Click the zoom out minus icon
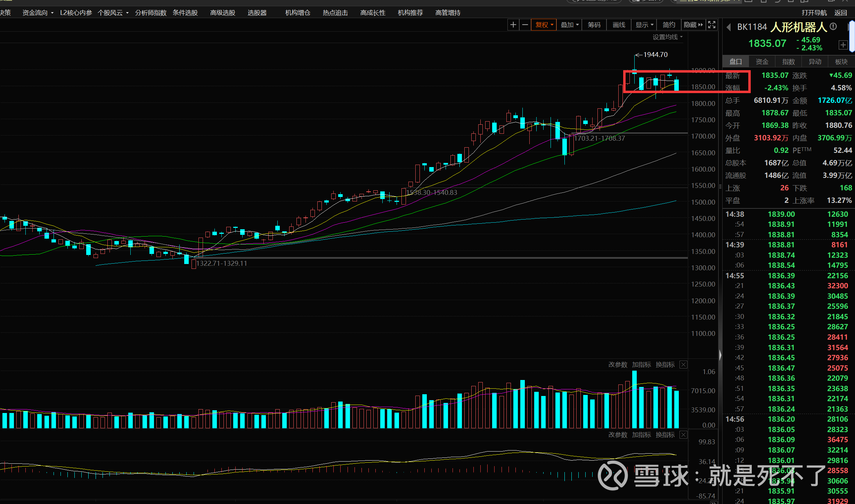This screenshot has width=855, height=504. click(525, 25)
